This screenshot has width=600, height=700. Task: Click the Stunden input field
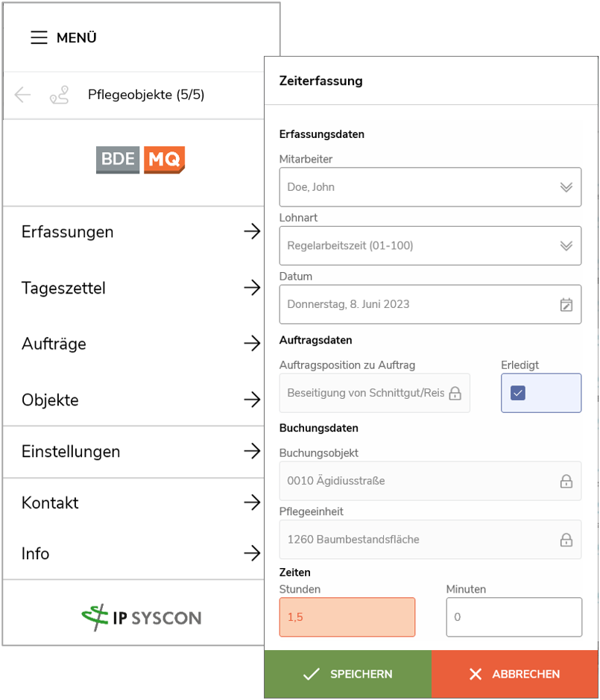(347, 617)
